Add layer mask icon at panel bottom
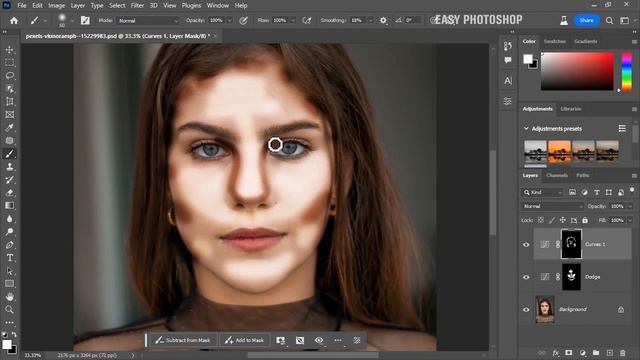The width and height of the screenshot is (640, 360). (569, 353)
